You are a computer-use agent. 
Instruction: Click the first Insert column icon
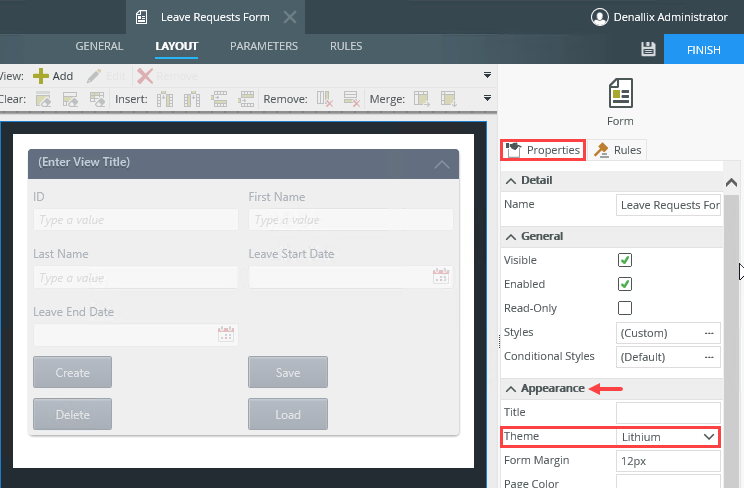click(x=165, y=99)
